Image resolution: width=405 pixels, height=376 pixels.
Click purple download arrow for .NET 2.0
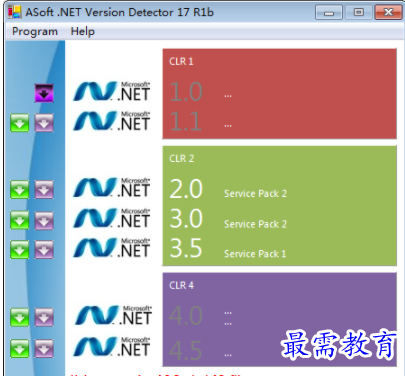point(44,190)
